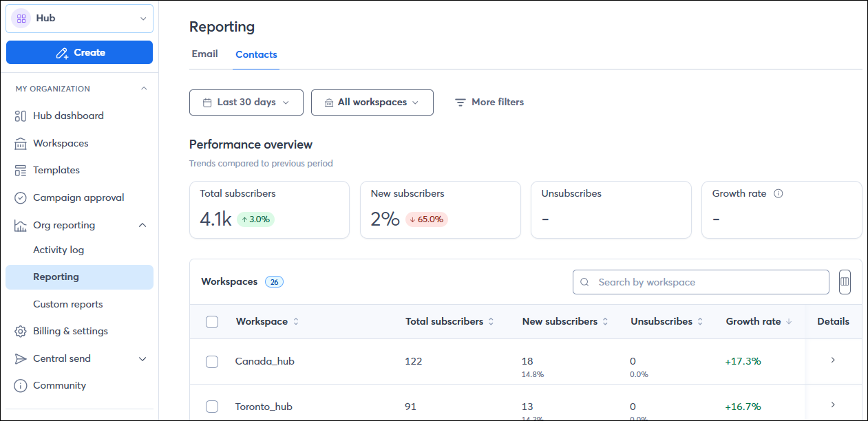The image size is (868, 421).
Task: Click the Central send paper-plane icon
Action: tap(21, 359)
